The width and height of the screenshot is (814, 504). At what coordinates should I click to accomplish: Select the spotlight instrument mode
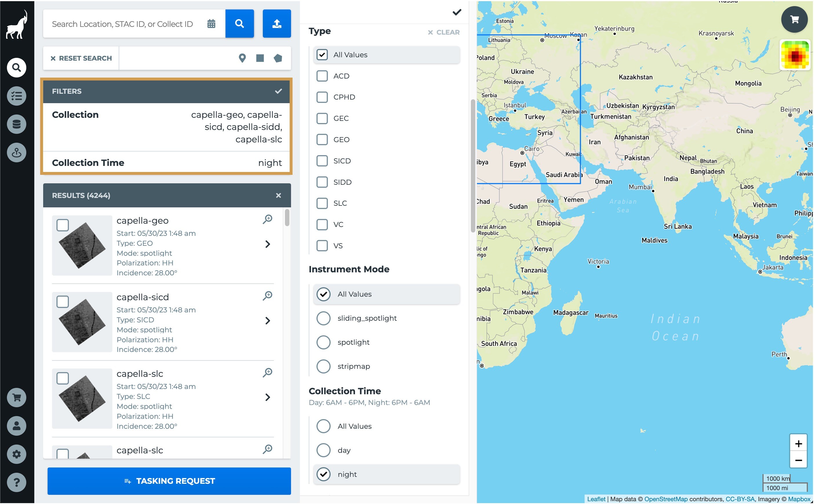point(323,342)
